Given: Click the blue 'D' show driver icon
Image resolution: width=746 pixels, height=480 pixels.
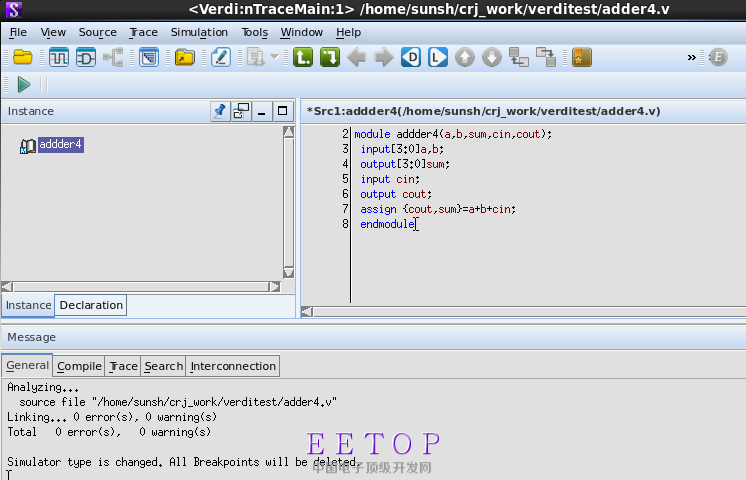Looking at the screenshot, I should pyautogui.click(x=411, y=58).
